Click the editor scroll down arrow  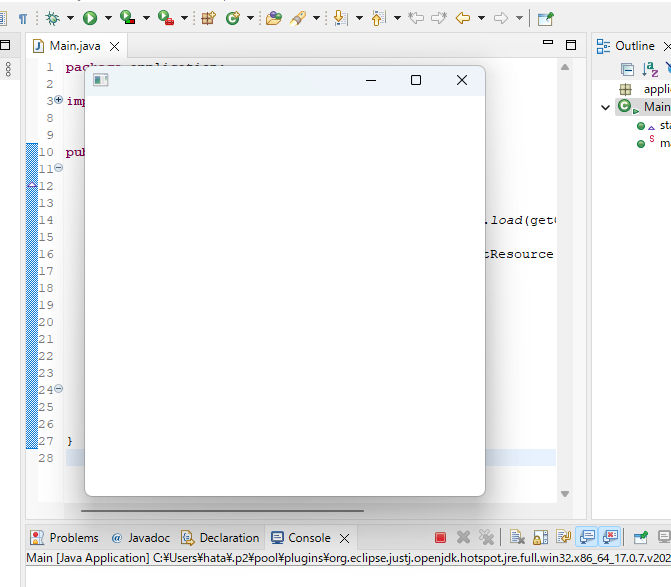[565, 494]
